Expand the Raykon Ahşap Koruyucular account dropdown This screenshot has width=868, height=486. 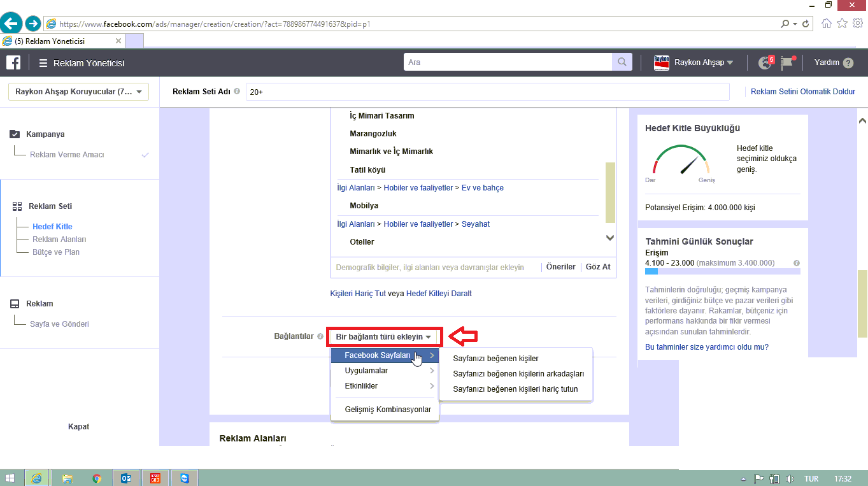[78, 92]
